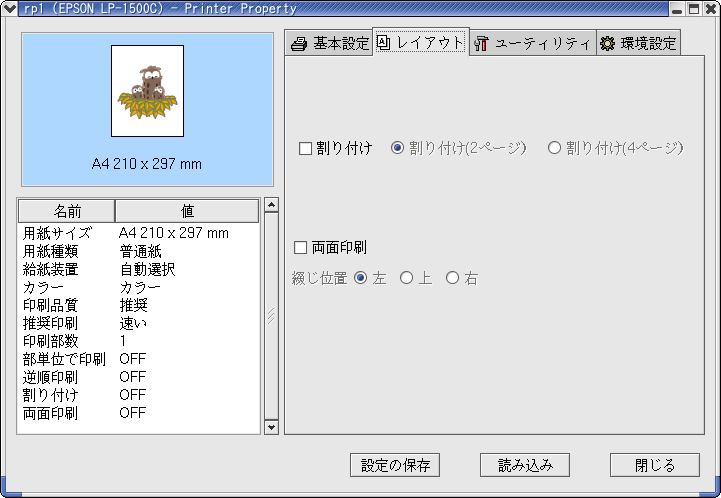Choose 上 binding position radio
The width and height of the screenshot is (721, 498).
coord(406,278)
